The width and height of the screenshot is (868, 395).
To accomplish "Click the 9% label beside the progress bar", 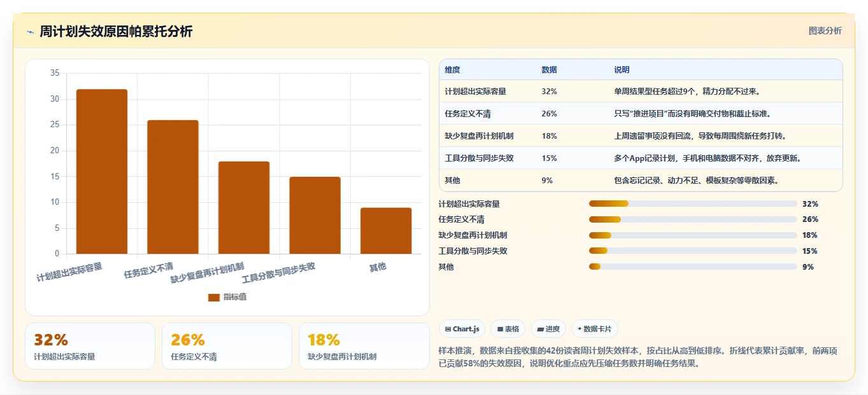I will point(808,267).
